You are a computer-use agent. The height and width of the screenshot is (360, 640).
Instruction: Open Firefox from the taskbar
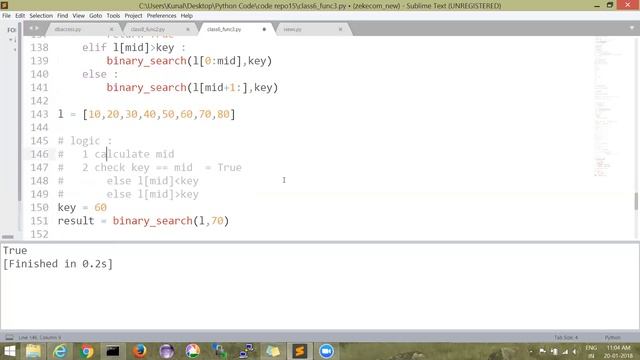140,351
